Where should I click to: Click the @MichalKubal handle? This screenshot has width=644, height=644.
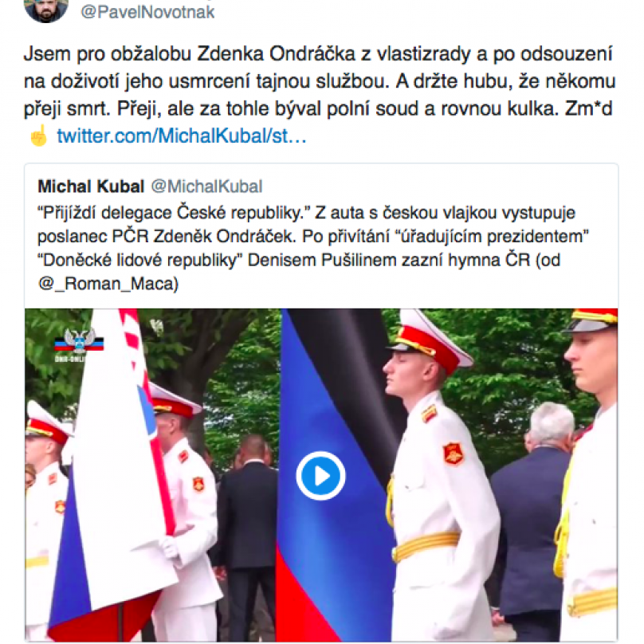click(206, 187)
